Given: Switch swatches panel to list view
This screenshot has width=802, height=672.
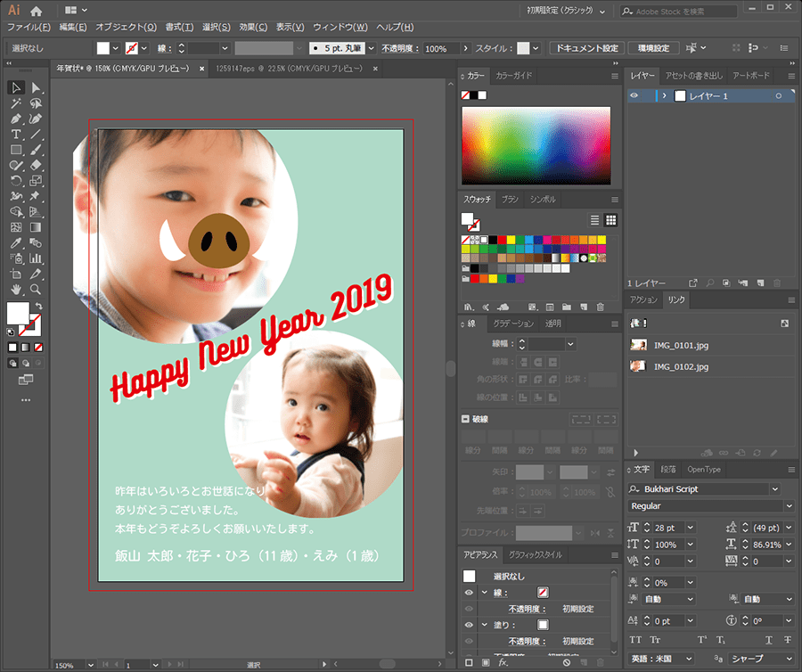Looking at the screenshot, I should click(x=594, y=219).
